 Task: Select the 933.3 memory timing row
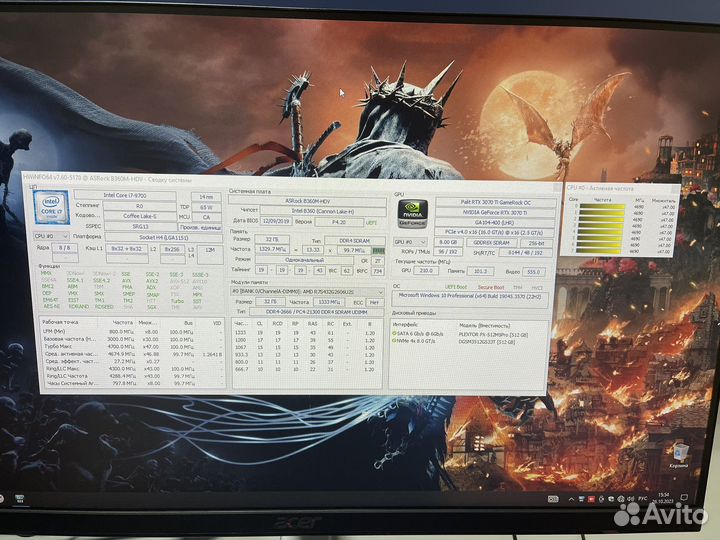307,354
